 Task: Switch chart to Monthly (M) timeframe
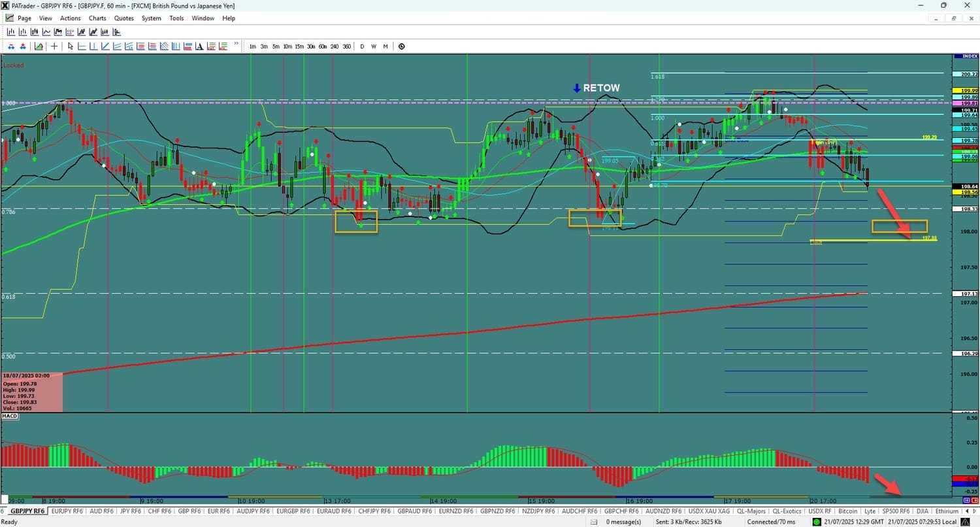385,46
